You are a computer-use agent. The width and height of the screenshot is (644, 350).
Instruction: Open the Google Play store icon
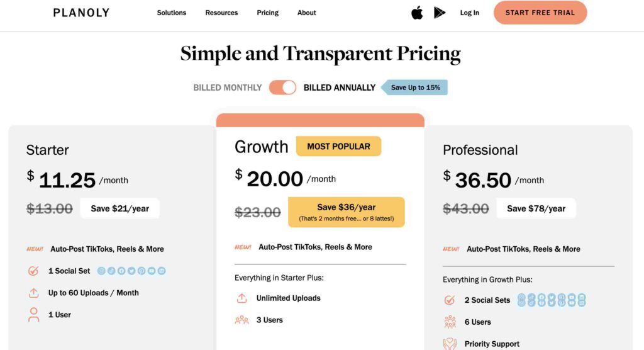(440, 13)
